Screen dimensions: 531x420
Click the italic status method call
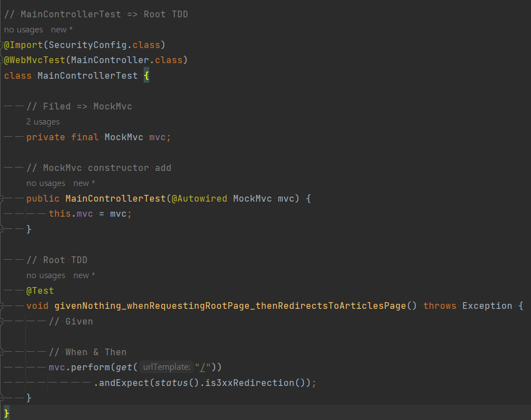pos(172,383)
